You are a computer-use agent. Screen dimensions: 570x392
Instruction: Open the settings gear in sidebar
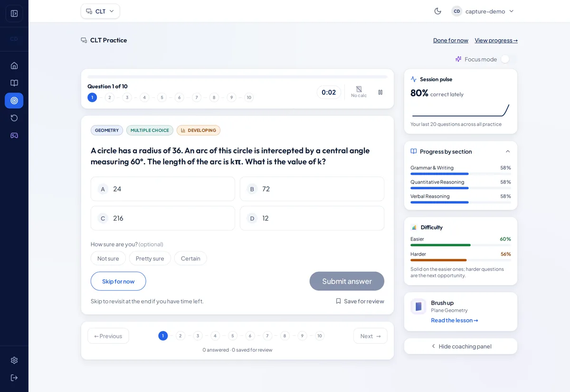tap(14, 360)
